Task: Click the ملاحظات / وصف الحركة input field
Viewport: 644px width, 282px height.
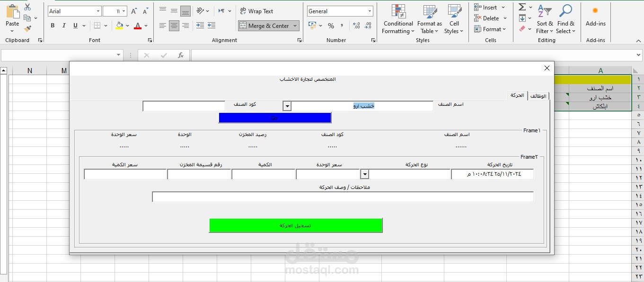Action: pos(343,197)
